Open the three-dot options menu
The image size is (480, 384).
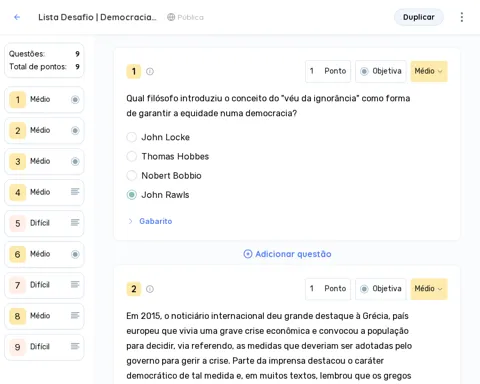462,17
